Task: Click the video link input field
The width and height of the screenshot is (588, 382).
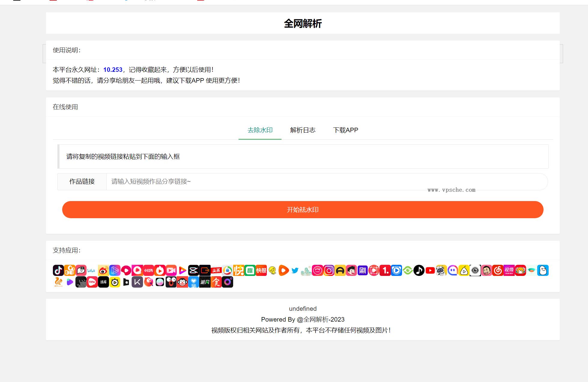Action: coord(270,182)
